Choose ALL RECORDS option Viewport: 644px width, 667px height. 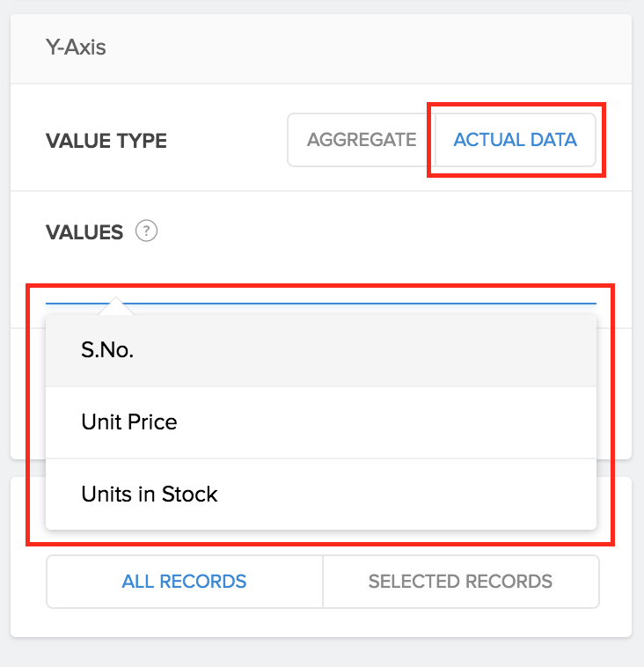point(185,582)
